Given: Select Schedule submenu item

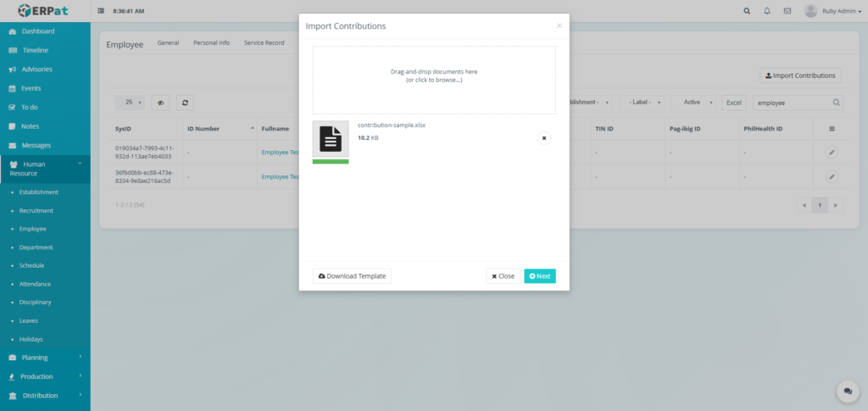Looking at the screenshot, I should [x=31, y=265].
